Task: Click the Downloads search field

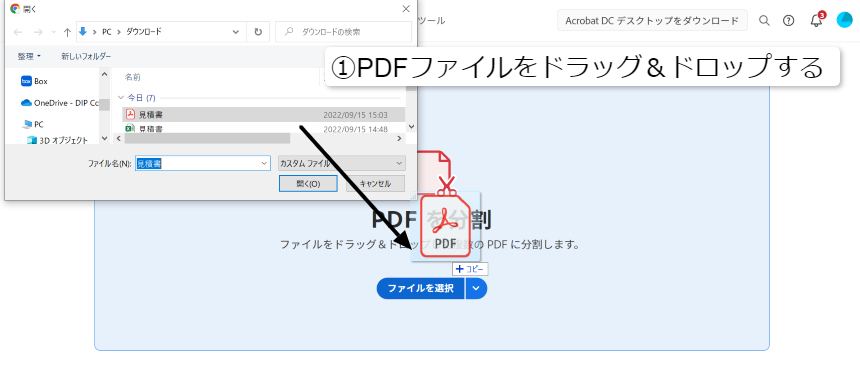Action: tap(343, 32)
